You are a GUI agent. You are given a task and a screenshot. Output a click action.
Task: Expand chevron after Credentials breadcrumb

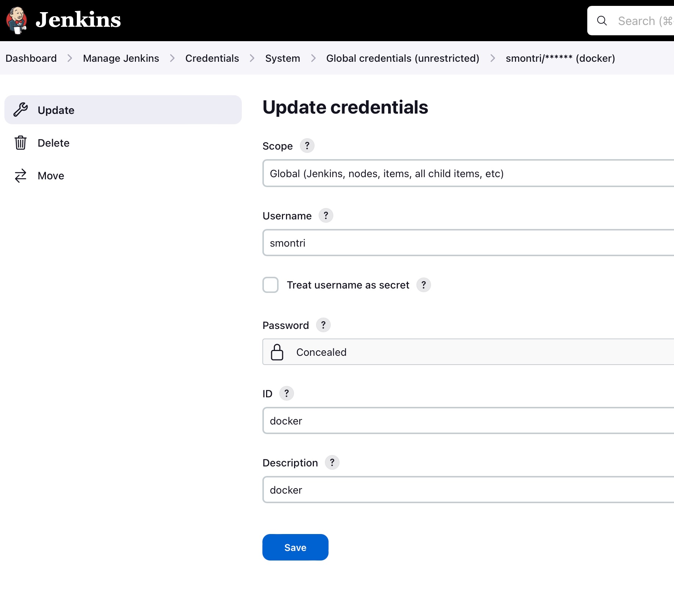point(252,58)
